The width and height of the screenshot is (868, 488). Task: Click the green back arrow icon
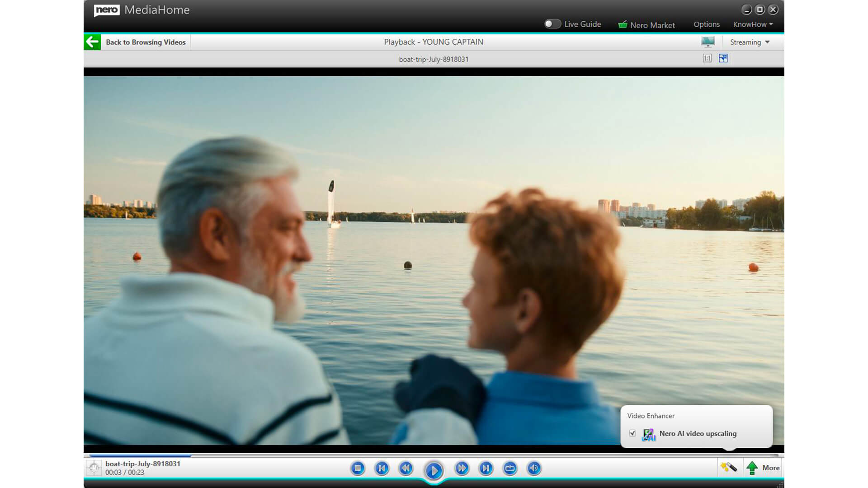pyautogui.click(x=92, y=42)
